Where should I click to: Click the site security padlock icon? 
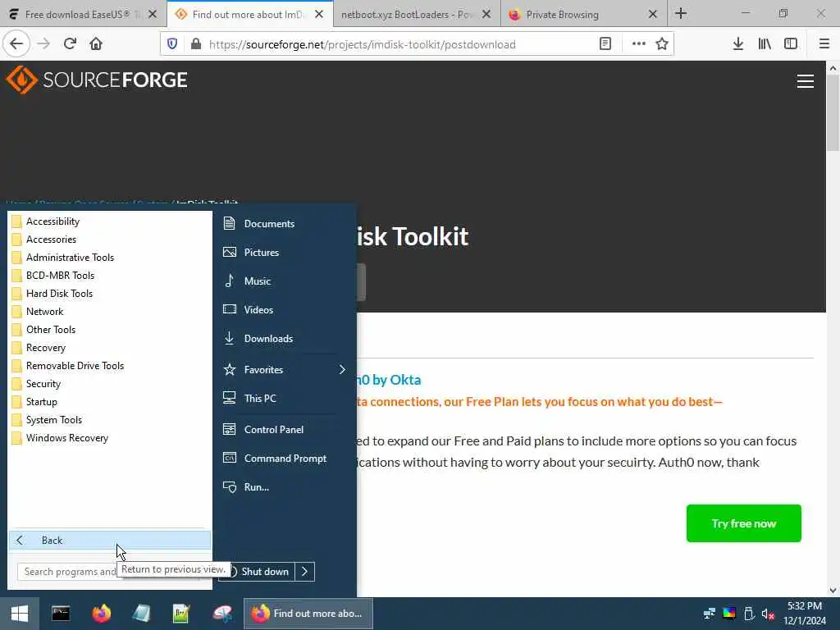point(196,44)
